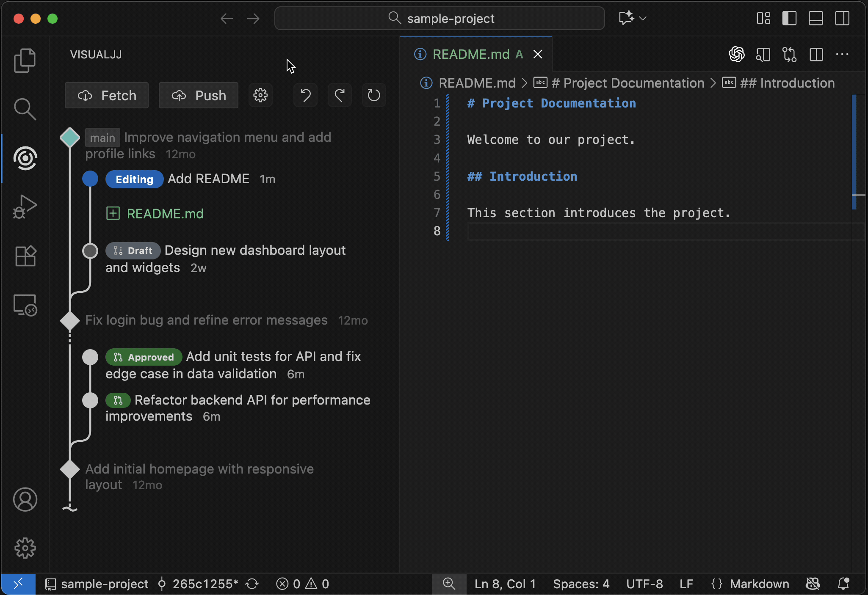Open the VisualJJ view in activity bar

25,158
